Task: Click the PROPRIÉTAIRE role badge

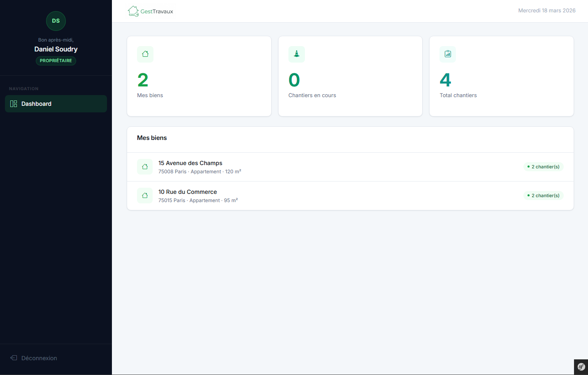Action: 56,61
